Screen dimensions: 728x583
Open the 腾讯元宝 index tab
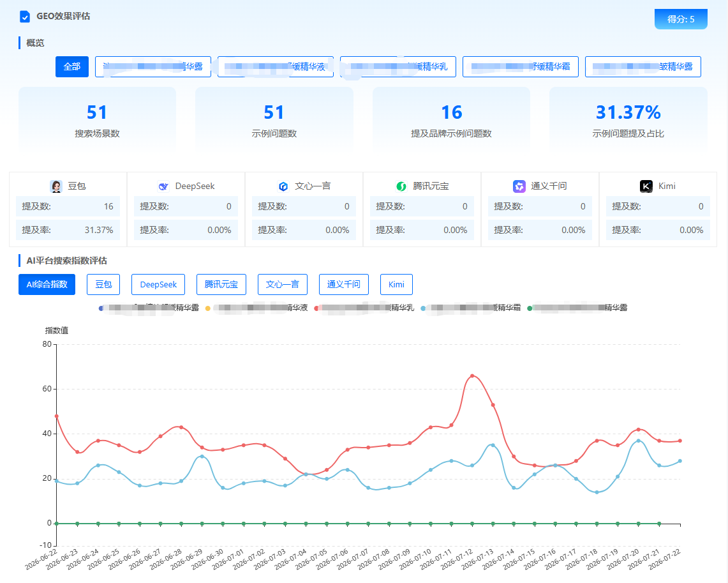coord(221,284)
